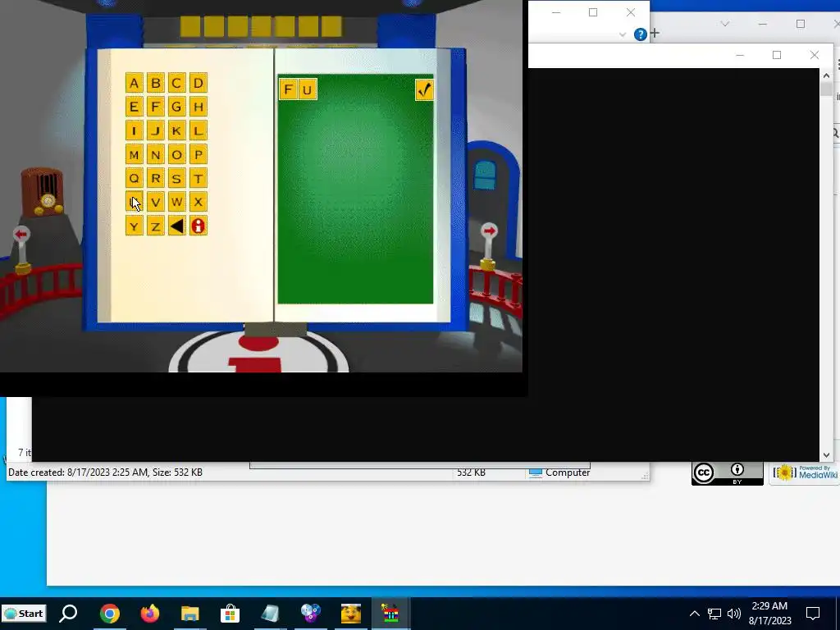The width and height of the screenshot is (840, 630).
Task: Confirm the name with the checkmark tile
Action: point(424,89)
